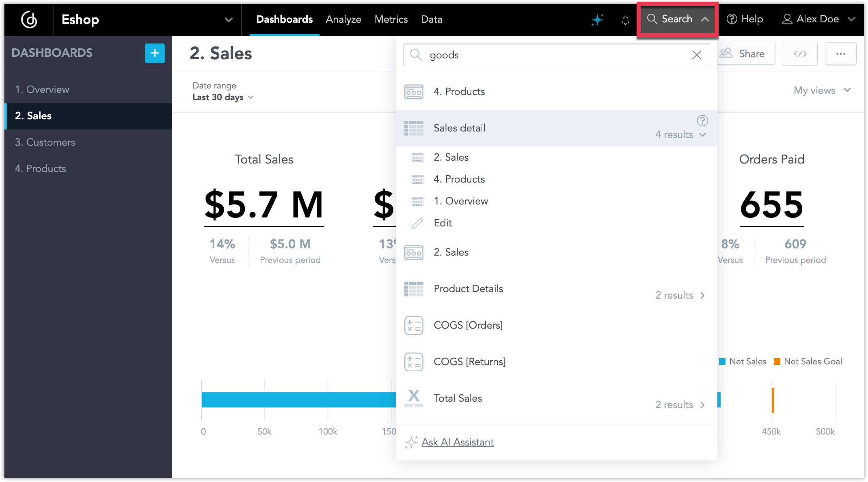Select the Edit pencil icon in search results

click(x=417, y=223)
